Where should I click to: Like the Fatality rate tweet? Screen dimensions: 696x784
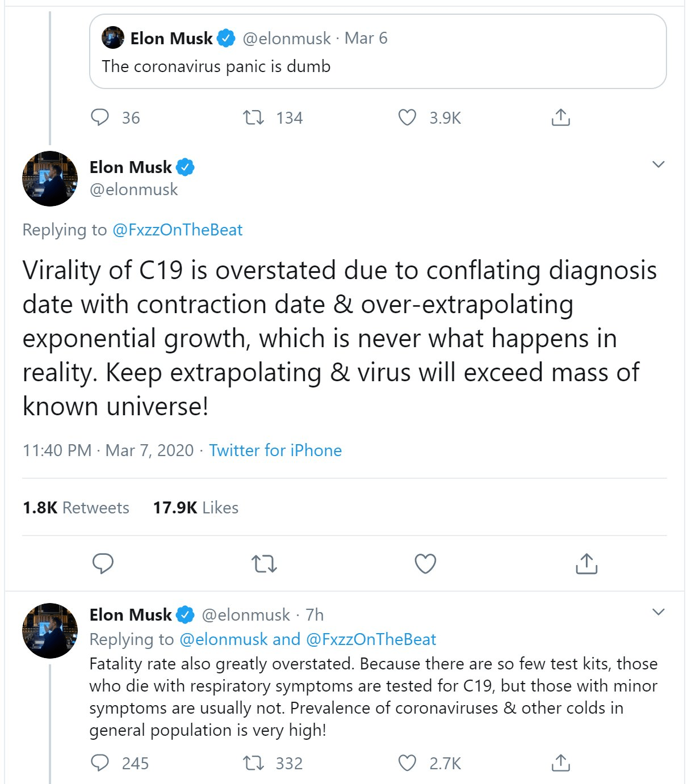[407, 763]
